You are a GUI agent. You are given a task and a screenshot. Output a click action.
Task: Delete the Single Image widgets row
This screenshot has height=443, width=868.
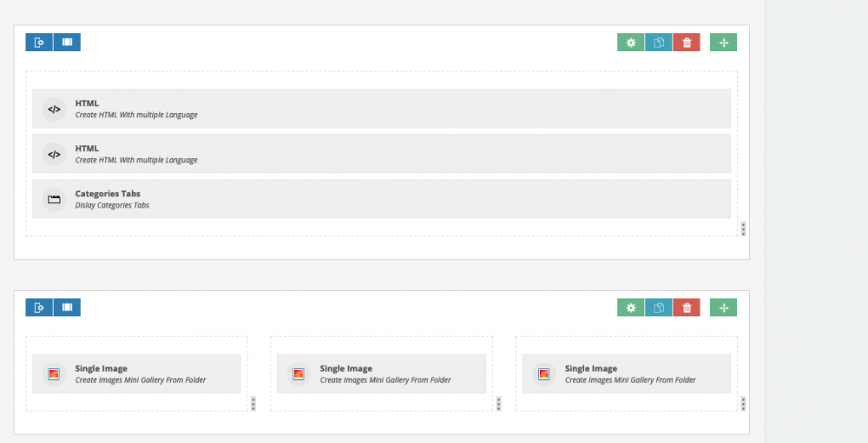click(687, 307)
